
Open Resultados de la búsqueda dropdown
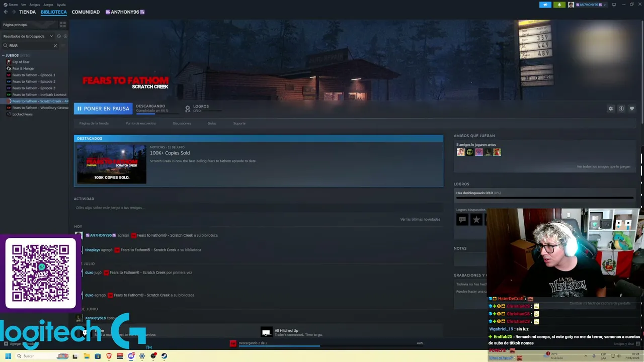point(28,36)
